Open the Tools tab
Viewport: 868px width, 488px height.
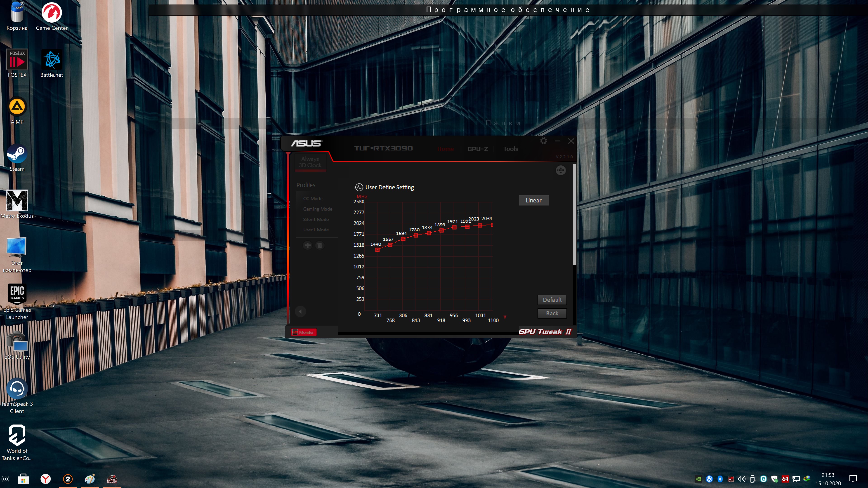(x=510, y=149)
